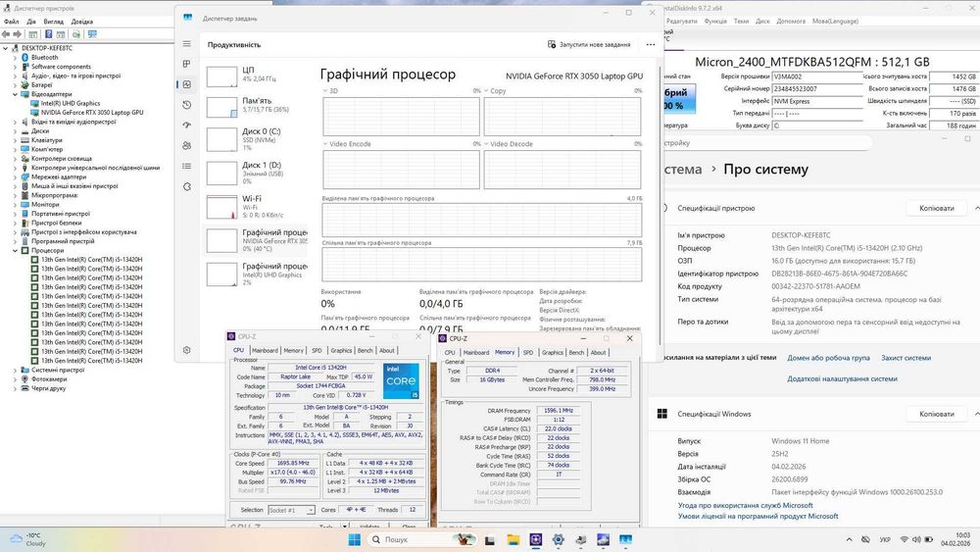Select Performance page icon in Task Manager sidebar
Viewport: 980px width, 552px height.
click(x=187, y=84)
